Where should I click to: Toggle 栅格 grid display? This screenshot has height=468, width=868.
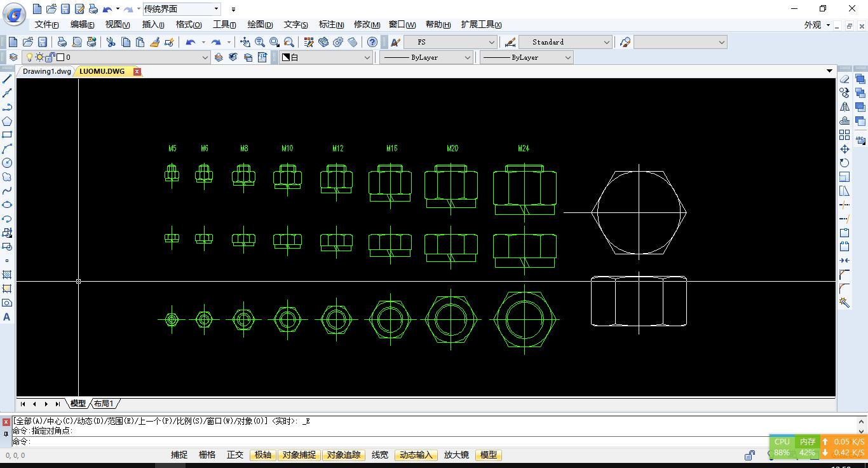coord(207,455)
